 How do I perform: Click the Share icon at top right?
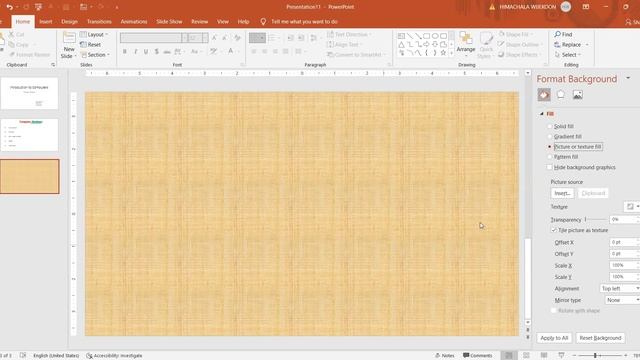[628, 22]
